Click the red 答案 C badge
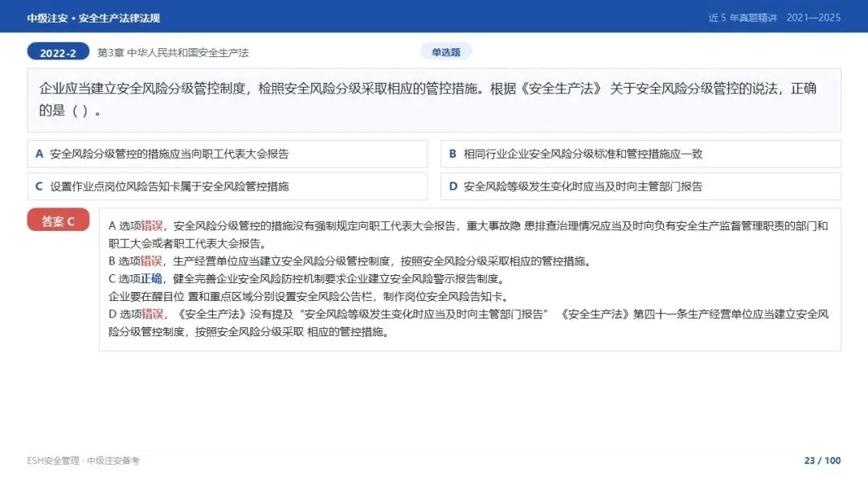 click(x=58, y=220)
